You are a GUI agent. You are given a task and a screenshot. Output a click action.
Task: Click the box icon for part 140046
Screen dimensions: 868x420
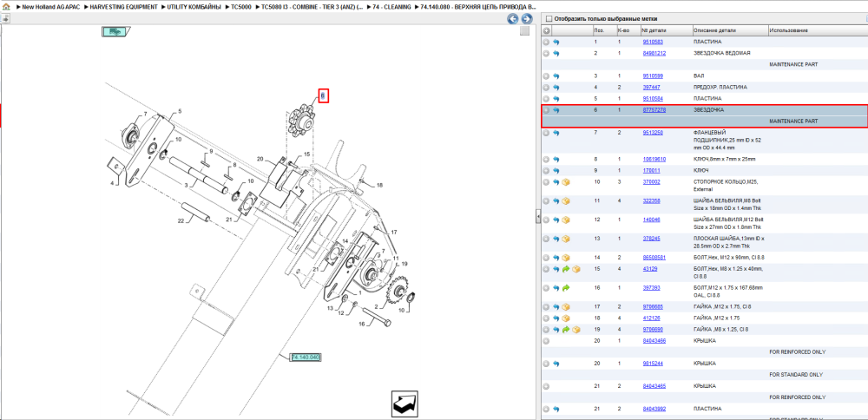[x=566, y=220]
